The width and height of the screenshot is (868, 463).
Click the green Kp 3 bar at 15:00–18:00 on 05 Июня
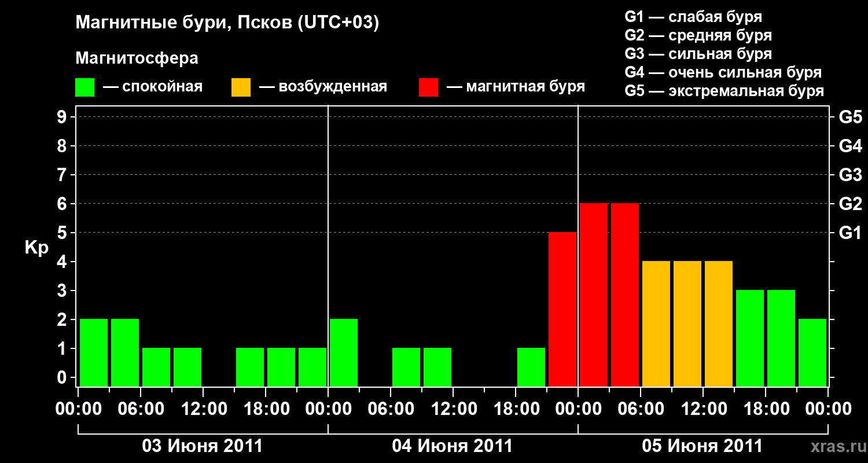[x=750, y=338]
